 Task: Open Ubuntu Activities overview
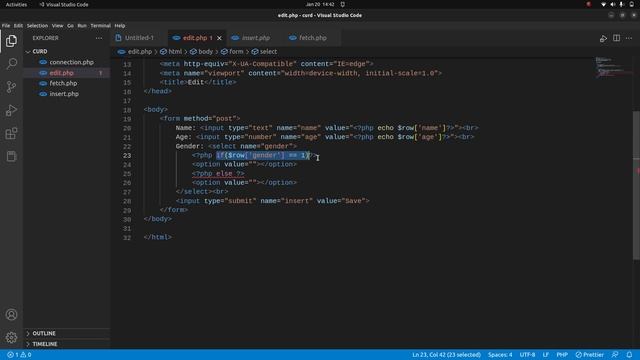click(x=16, y=4)
